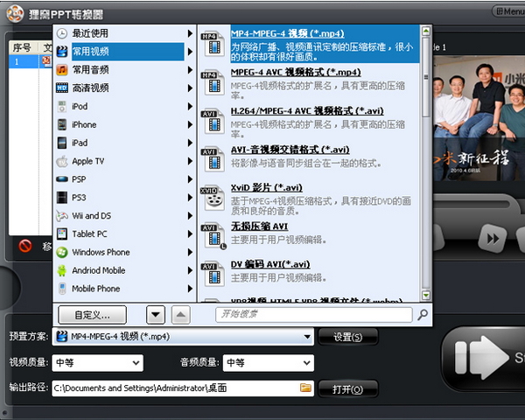Image resolution: width=525 pixels, height=420 pixels.
Task: Click the XviD movie format icon
Action: 211,198
